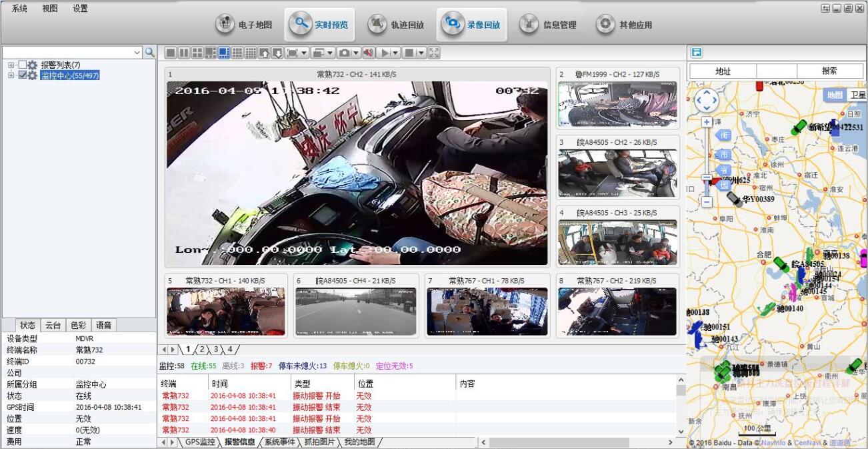Open 轨迹回放 track playback module
868x449 pixels.
click(397, 25)
